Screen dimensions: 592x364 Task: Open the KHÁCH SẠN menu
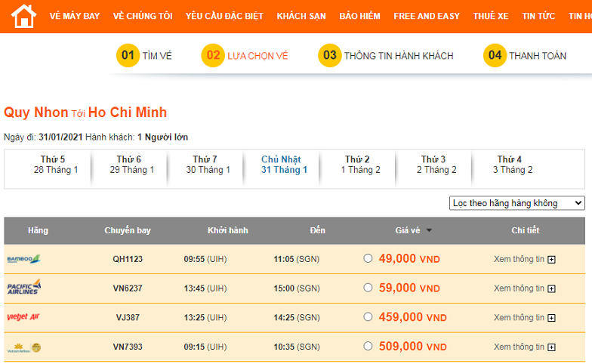[301, 17]
